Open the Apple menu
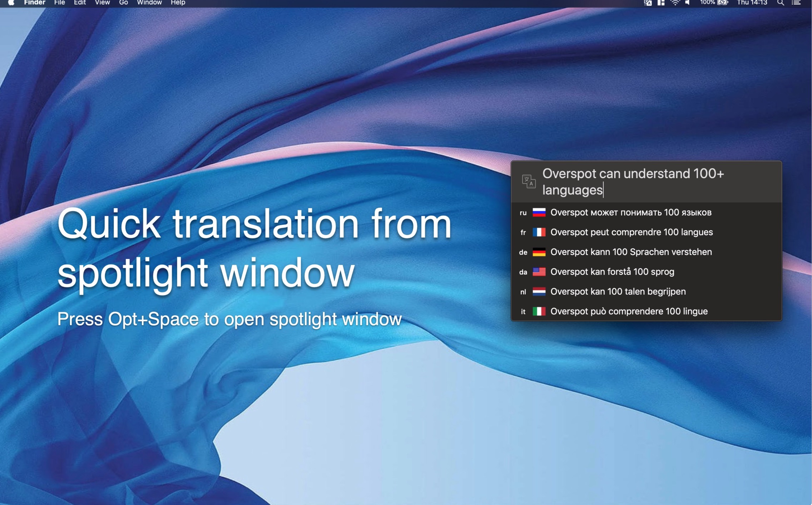The image size is (812, 505). tap(11, 3)
